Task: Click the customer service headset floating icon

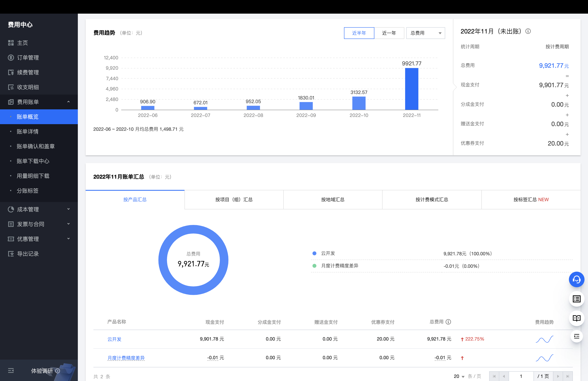Action: click(576, 279)
